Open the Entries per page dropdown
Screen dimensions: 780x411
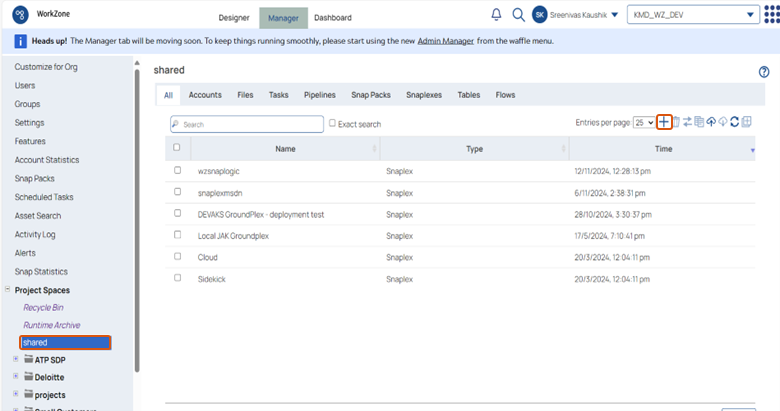pos(644,122)
